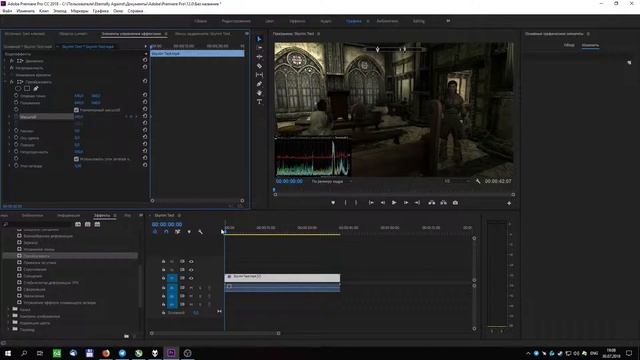
Task: Select the Selection arrow tool
Action: coord(259,39)
